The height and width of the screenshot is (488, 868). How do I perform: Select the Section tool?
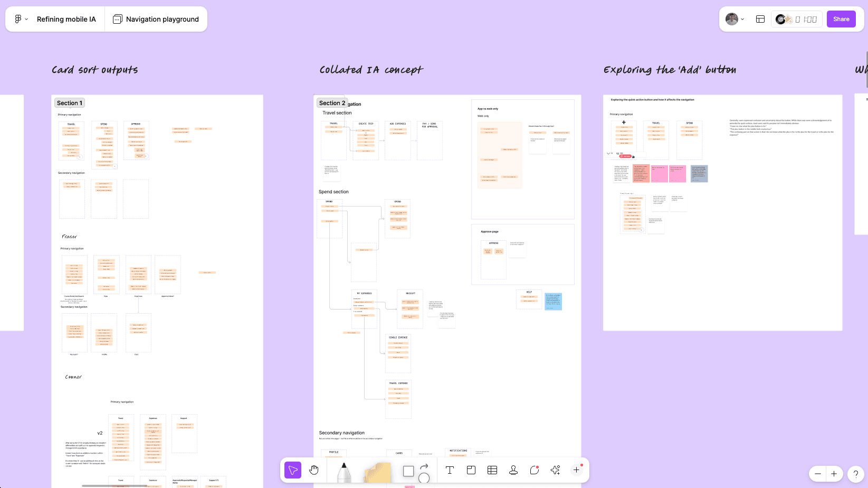pyautogui.click(x=471, y=470)
